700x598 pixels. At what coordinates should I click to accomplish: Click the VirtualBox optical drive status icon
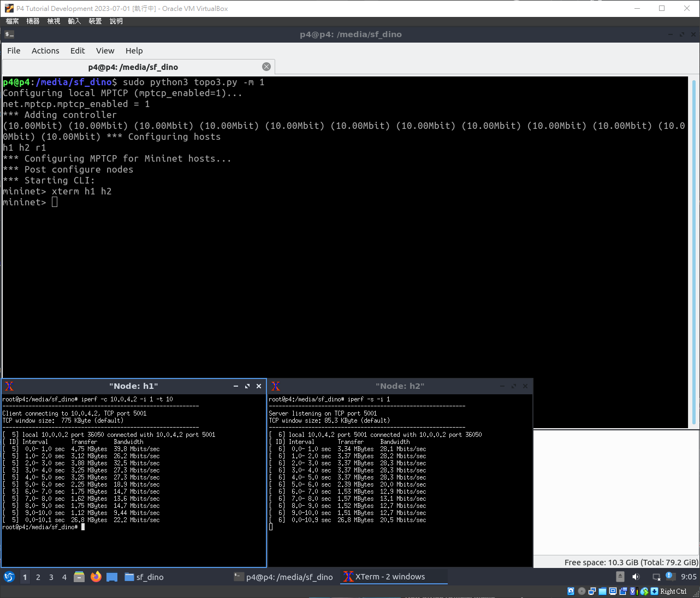coord(582,591)
